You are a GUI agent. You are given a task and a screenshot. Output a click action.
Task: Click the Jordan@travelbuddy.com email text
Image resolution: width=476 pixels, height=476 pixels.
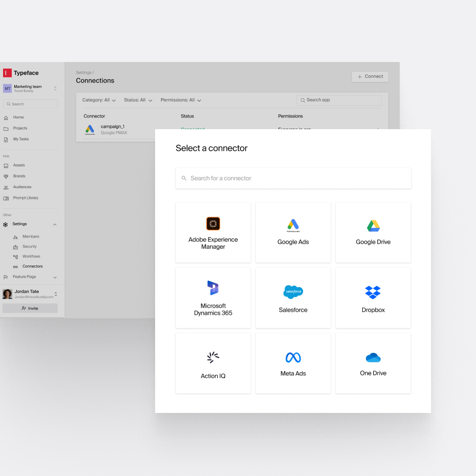click(34, 297)
